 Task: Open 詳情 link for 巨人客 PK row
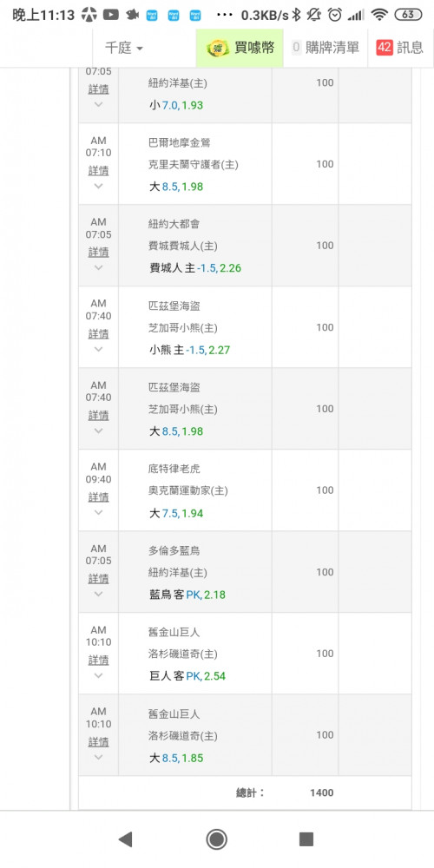point(98,661)
